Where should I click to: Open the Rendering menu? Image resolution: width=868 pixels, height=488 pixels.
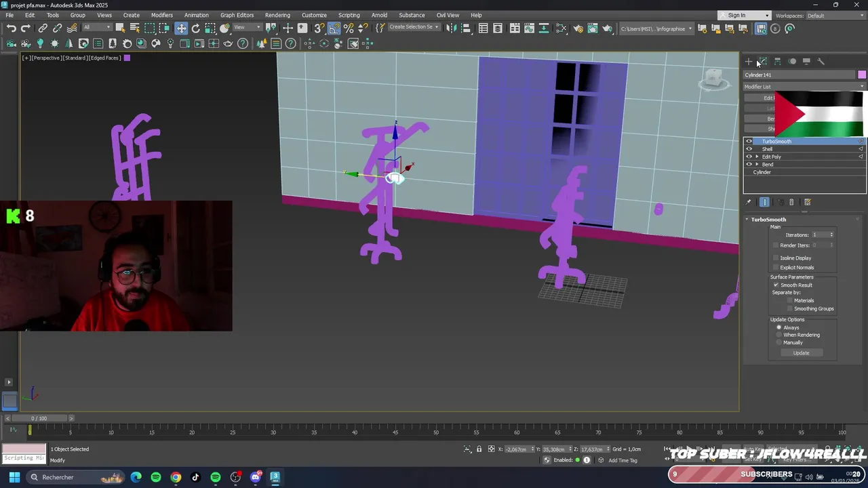[277, 15]
